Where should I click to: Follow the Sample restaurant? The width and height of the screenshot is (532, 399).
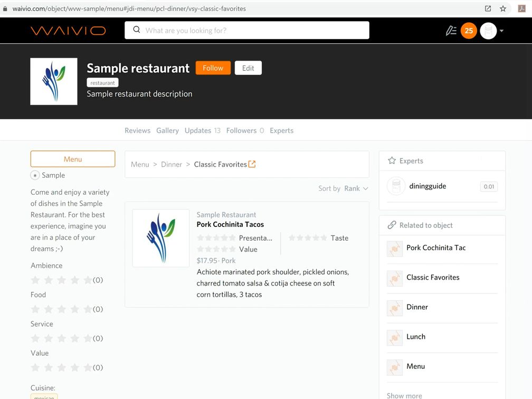213,68
